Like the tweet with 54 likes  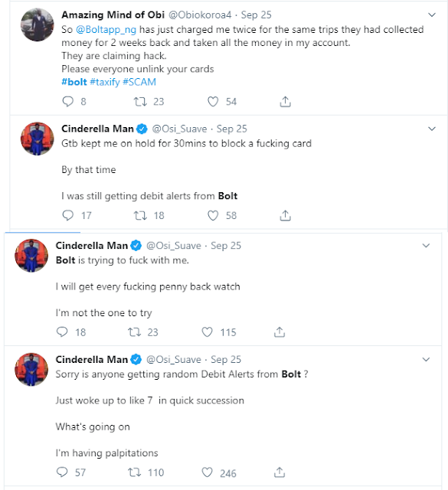coord(213,102)
